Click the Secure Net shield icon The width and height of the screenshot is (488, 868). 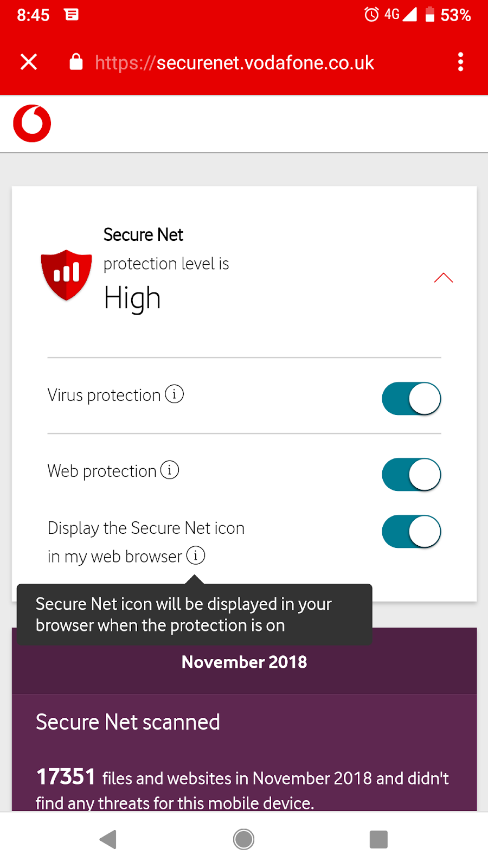[66, 275]
